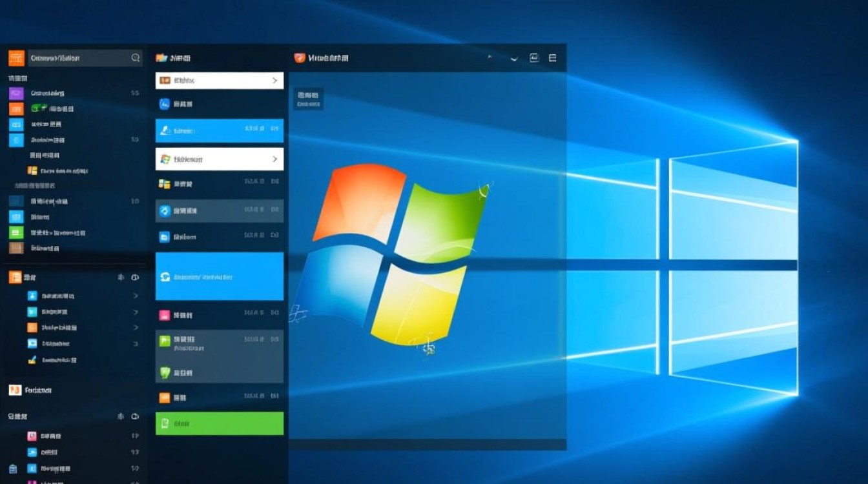This screenshot has height=484, width=868.
Task: Click the purple icon in the left list
Action: coord(16,93)
